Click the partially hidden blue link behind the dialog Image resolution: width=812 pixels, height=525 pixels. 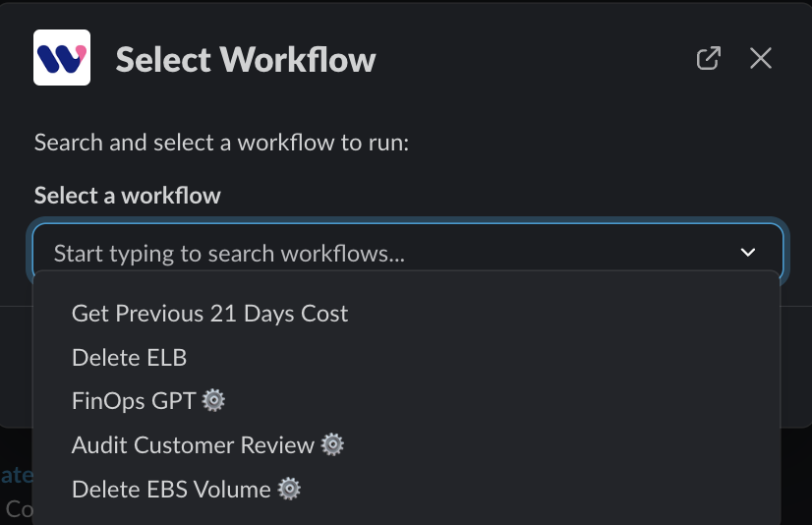tap(16, 476)
